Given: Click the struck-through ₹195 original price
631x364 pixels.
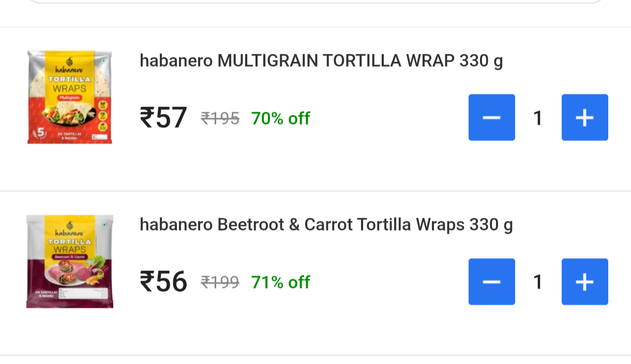Looking at the screenshot, I should tap(220, 119).
